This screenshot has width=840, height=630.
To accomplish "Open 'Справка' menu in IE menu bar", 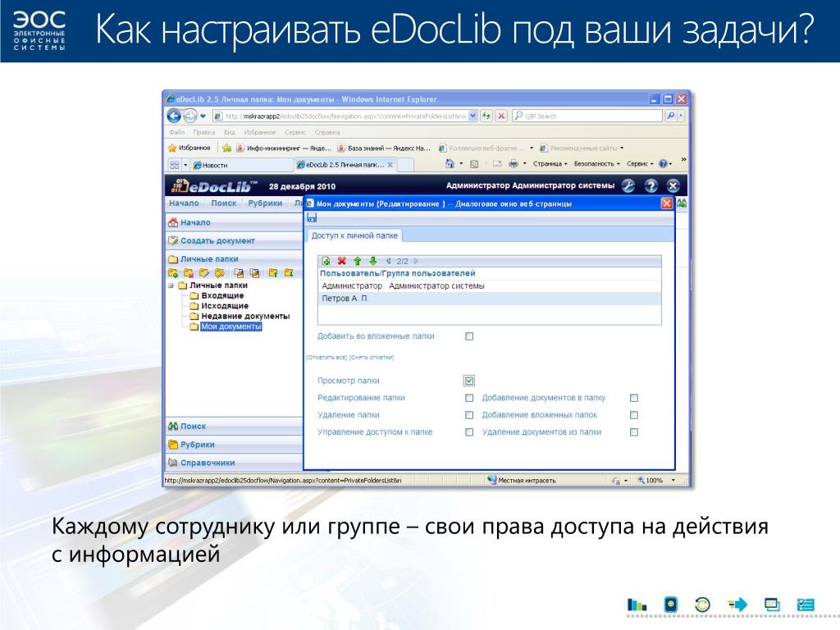I will (327, 132).
